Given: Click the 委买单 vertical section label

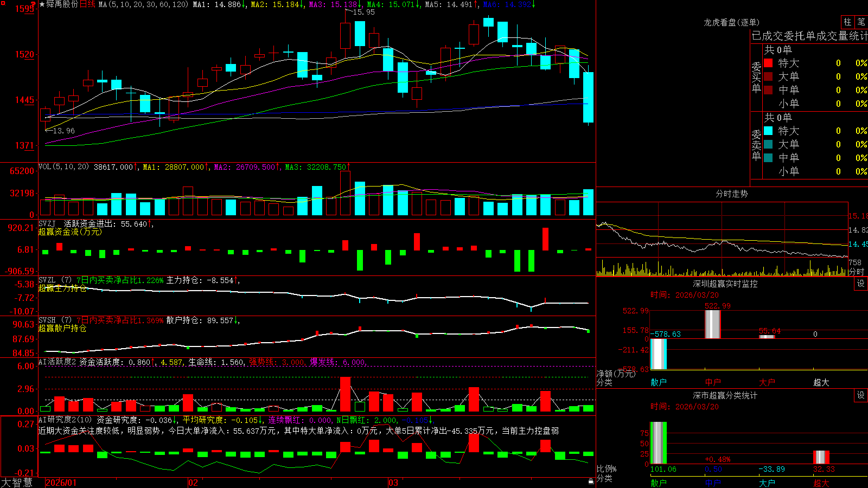Looking at the screenshot, I should [x=756, y=77].
